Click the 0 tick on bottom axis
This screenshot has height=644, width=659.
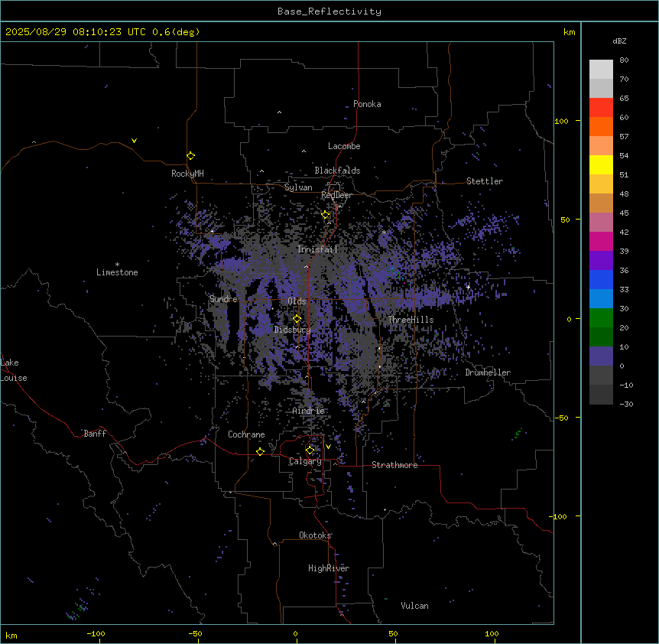click(295, 633)
